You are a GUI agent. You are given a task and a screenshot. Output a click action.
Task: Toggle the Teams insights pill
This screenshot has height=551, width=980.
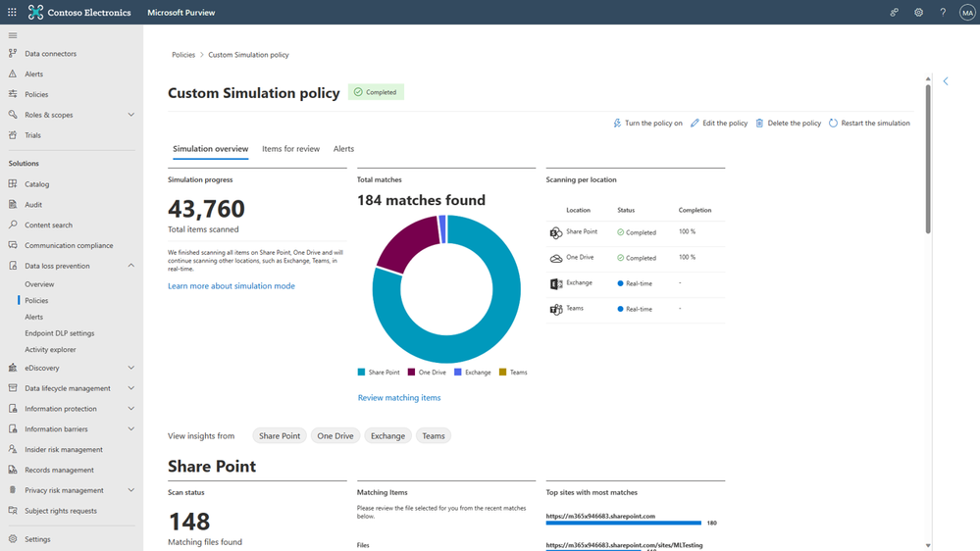pos(434,436)
